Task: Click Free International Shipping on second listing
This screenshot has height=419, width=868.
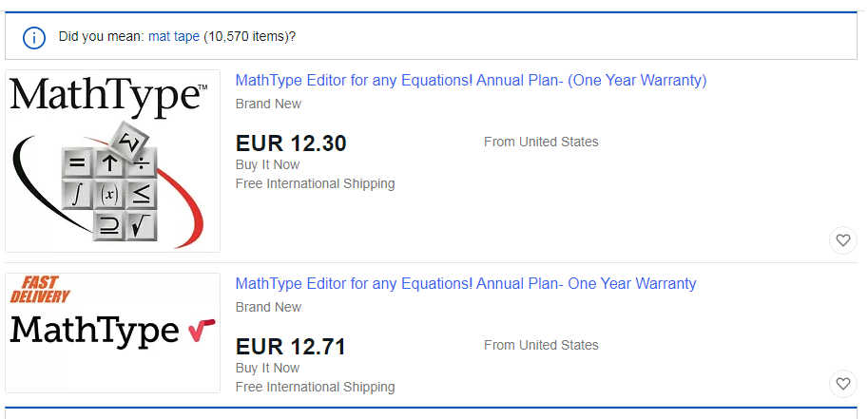Action: pos(315,387)
